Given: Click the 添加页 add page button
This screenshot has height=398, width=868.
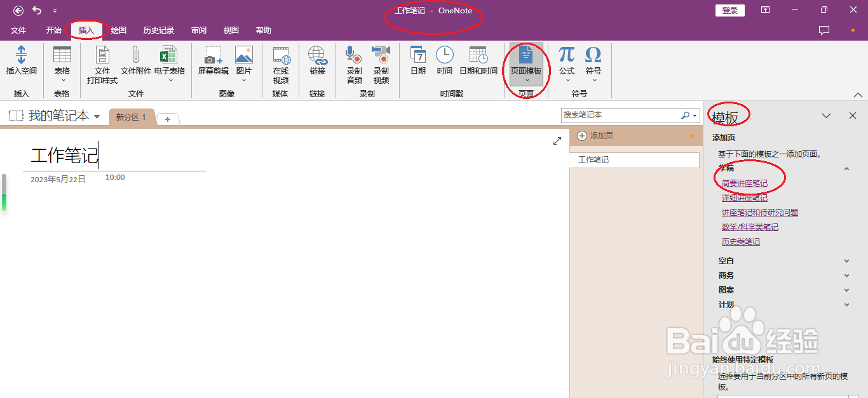Looking at the screenshot, I should (595, 136).
